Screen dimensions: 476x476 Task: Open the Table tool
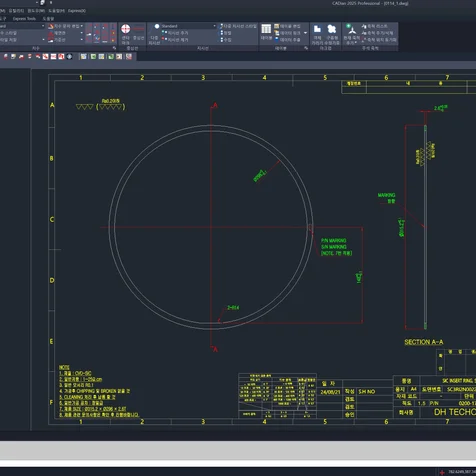(x=266, y=32)
